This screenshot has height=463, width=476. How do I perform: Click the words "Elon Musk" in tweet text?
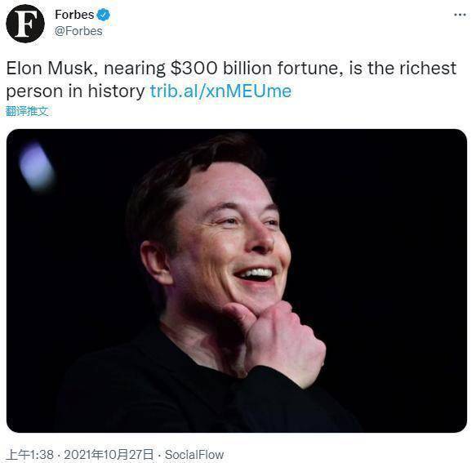51,69
